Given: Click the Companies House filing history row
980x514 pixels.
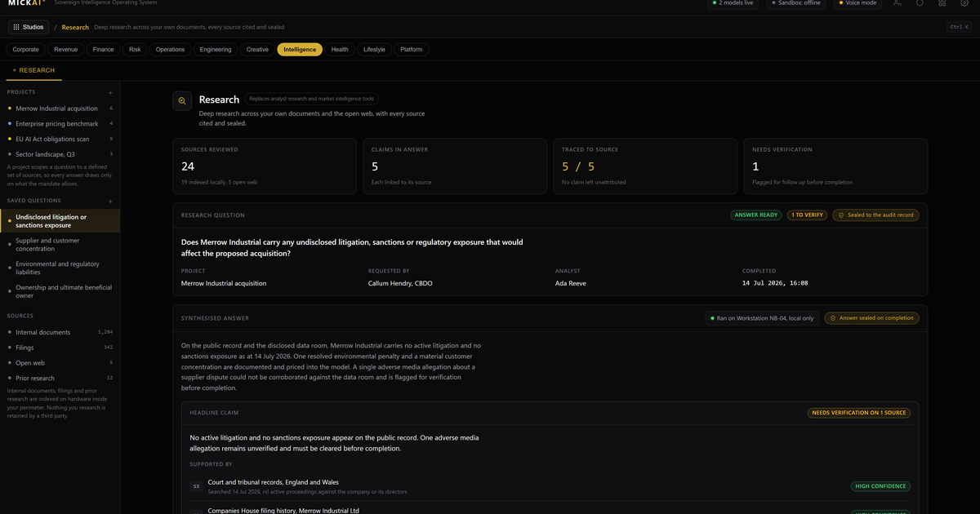Looking at the screenshot, I should (x=550, y=509).
